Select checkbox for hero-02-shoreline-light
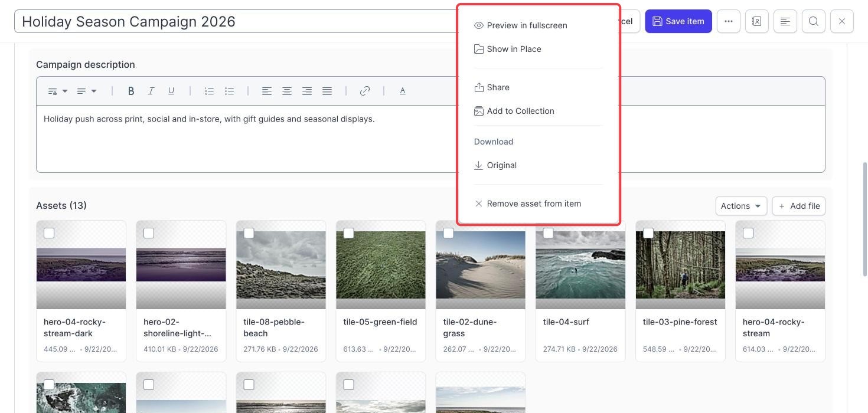 pyautogui.click(x=149, y=233)
